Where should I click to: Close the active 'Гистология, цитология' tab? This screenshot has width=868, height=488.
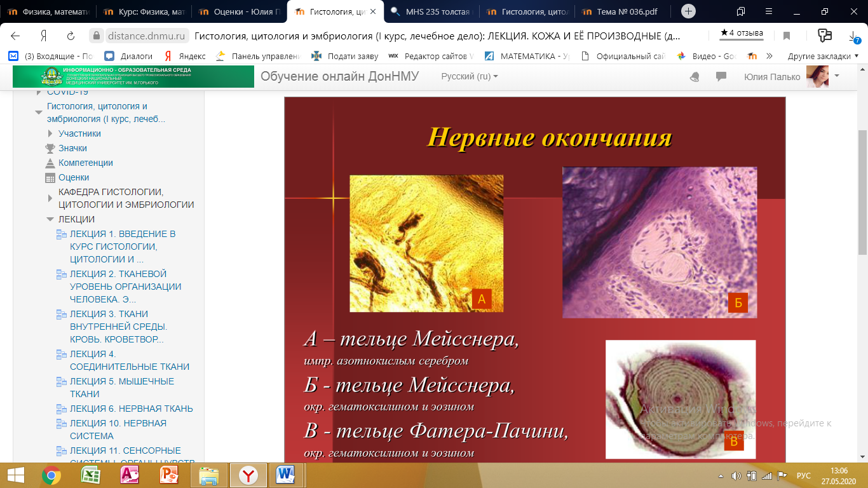(372, 11)
